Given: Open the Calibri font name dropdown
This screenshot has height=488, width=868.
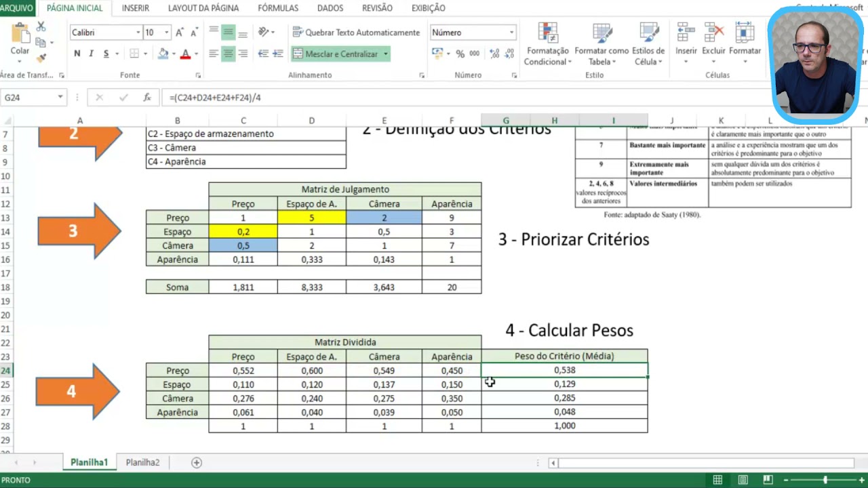Looking at the screenshot, I should (x=138, y=33).
